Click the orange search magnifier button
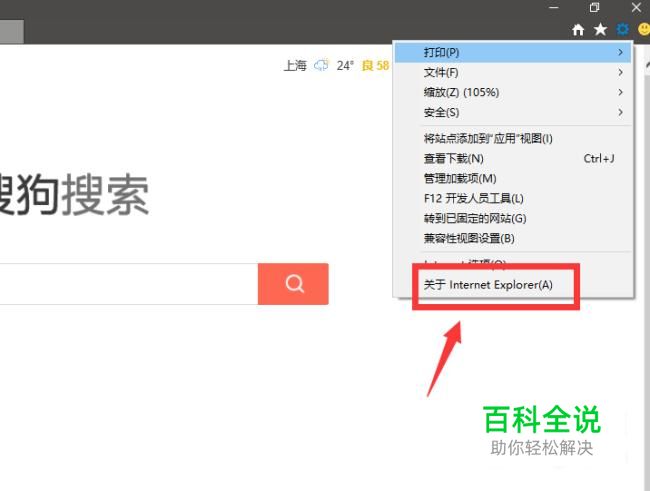This screenshot has height=491, width=650. tap(293, 284)
